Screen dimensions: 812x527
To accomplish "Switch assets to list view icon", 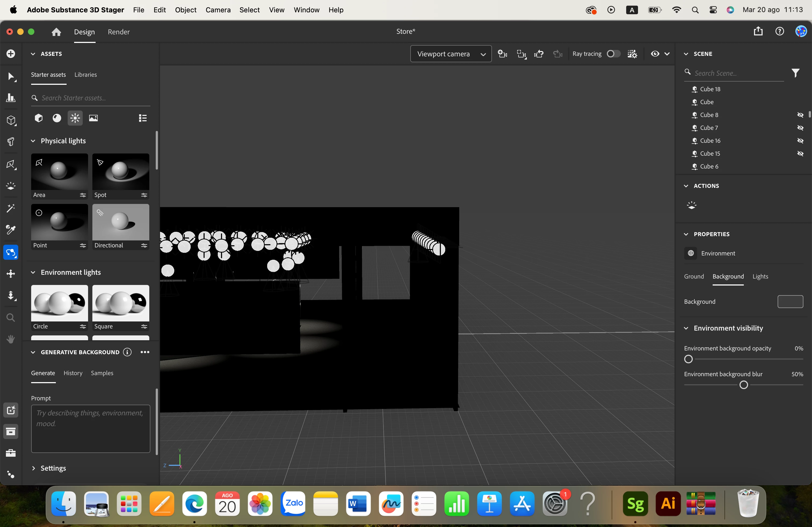I will [x=143, y=118].
